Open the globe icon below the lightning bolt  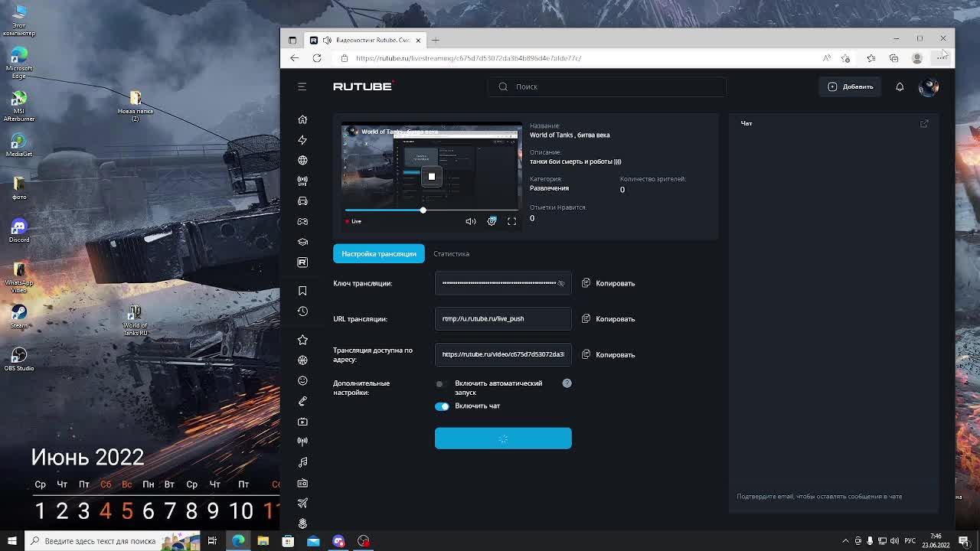pos(302,160)
